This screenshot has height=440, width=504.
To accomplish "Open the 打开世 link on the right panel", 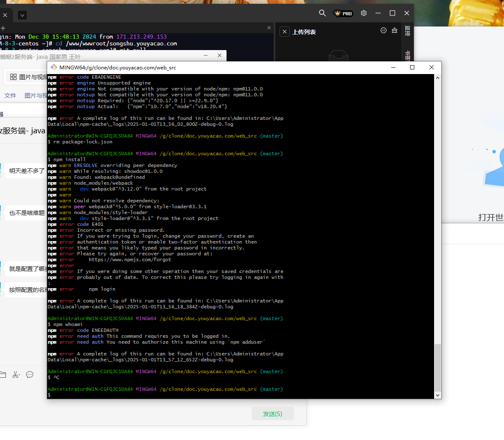I will 490,217.
